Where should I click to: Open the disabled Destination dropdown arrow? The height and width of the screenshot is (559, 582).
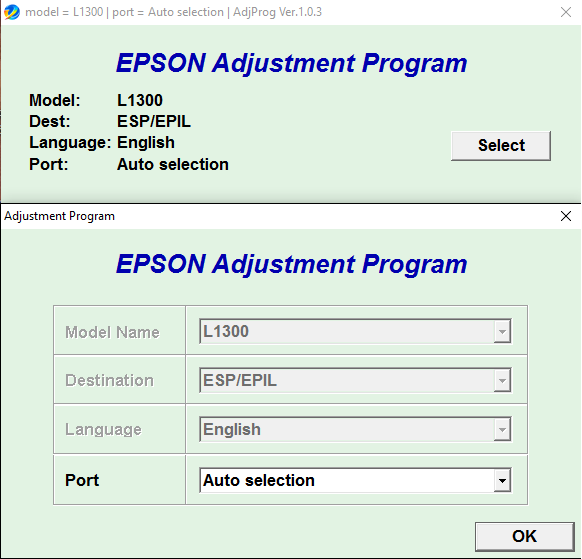[502, 380]
